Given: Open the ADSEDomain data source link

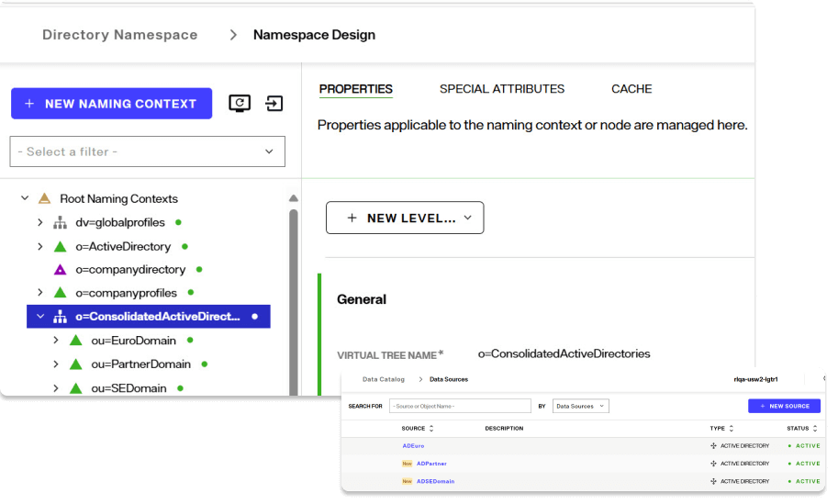Looking at the screenshot, I should 436,481.
